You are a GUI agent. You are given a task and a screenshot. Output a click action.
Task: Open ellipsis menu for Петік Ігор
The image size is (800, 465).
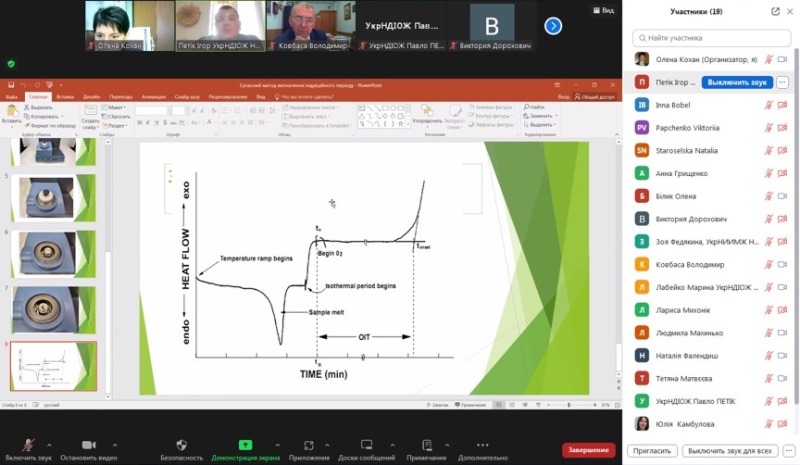[x=782, y=82]
